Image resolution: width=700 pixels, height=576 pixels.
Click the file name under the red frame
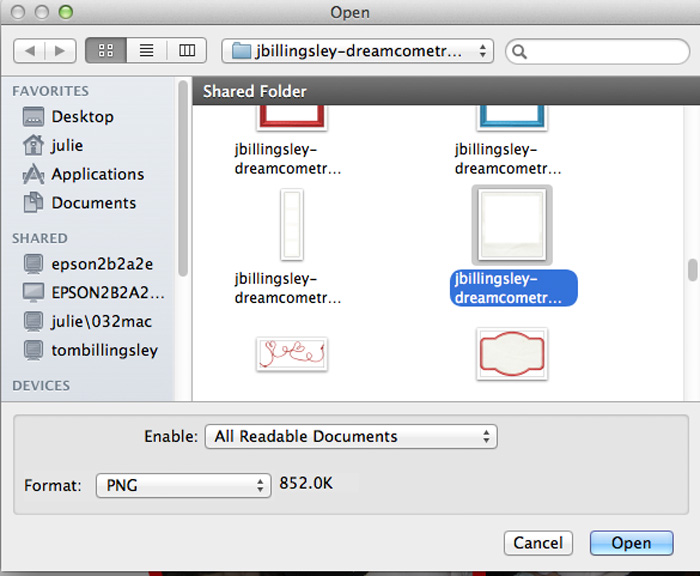288,159
